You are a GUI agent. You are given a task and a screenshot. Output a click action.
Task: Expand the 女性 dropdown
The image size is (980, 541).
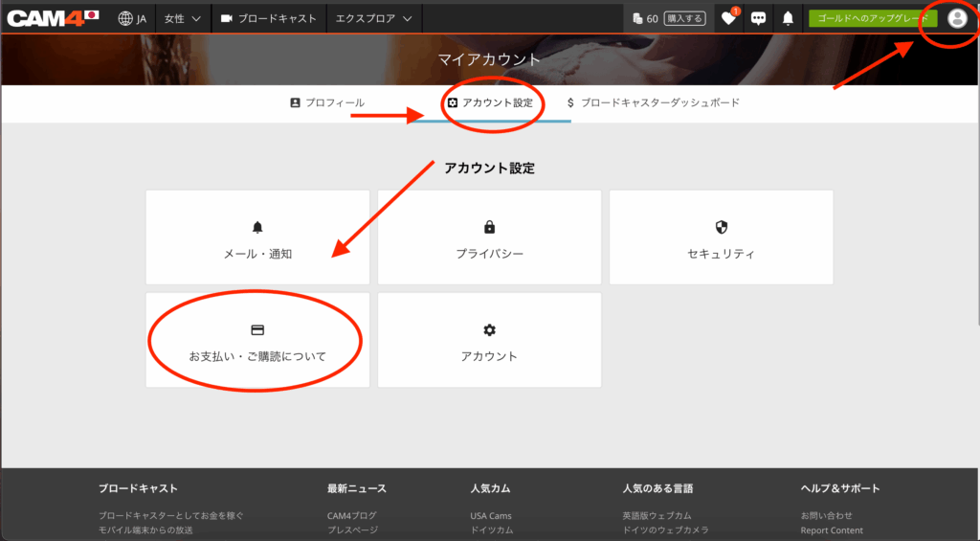[x=182, y=19]
